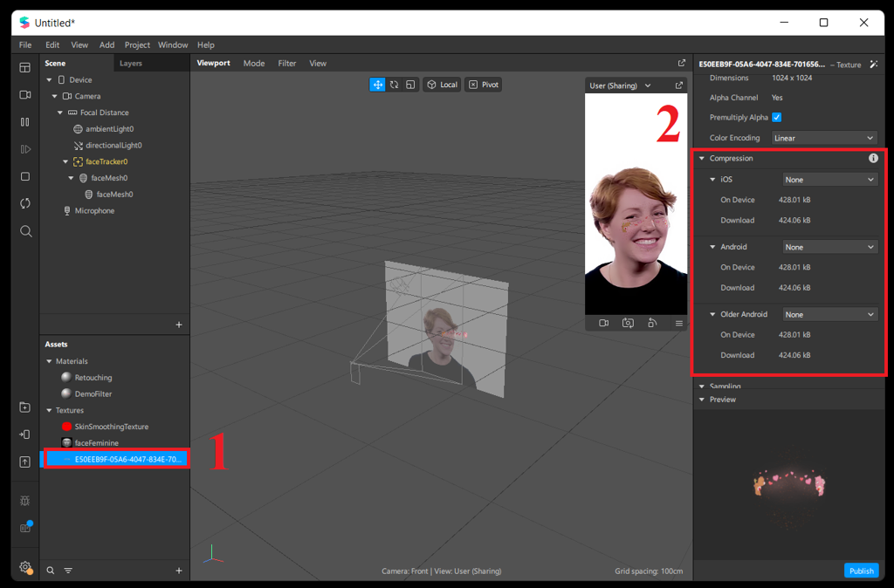The height and width of the screenshot is (588, 894).
Task: Click the texture preview thumbnail with hearts
Action: (790, 484)
